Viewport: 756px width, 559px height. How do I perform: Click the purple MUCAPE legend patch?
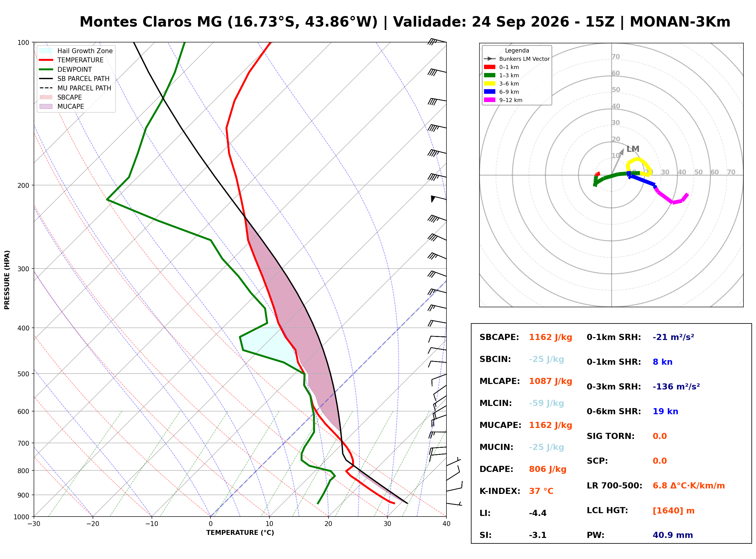(x=46, y=106)
